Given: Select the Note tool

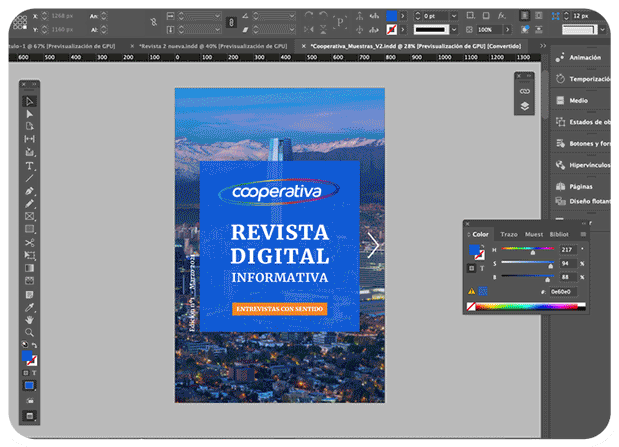Looking at the screenshot, I should tap(29, 295).
